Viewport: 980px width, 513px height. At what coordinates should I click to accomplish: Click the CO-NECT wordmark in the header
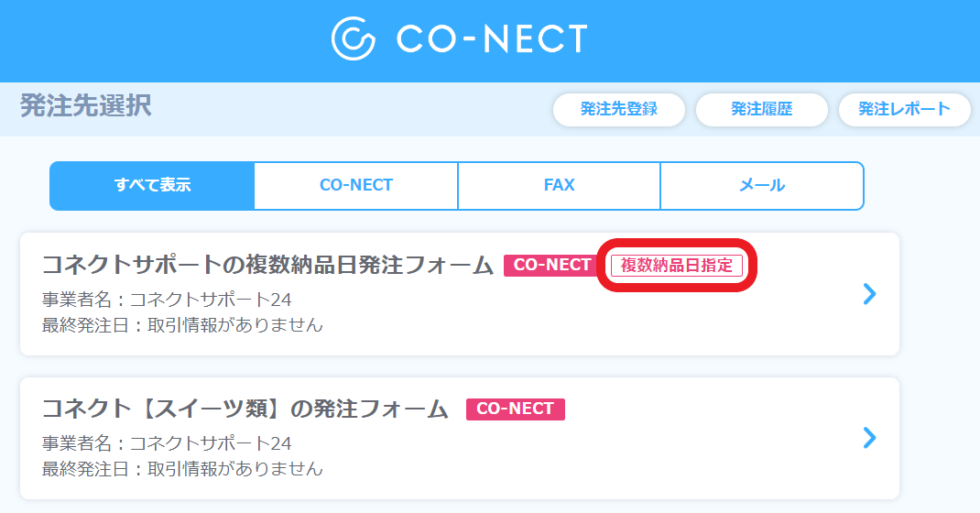(x=492, y=38)
